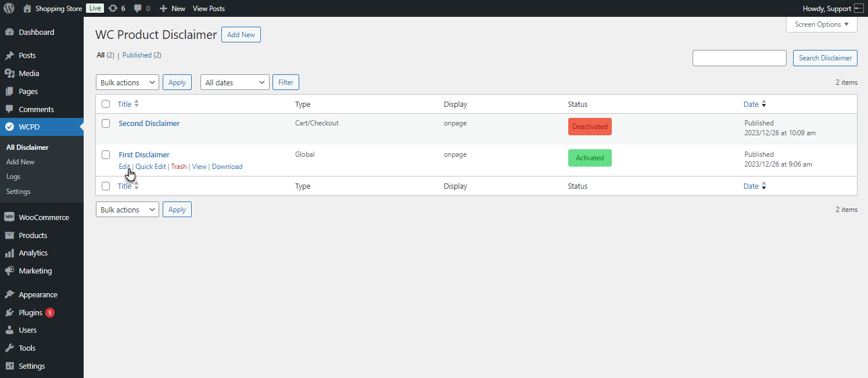This screenshot has width=868, height=378.
Task: Download the First Disclaimer
Action: pyautogui.click(x=227, y=167)
